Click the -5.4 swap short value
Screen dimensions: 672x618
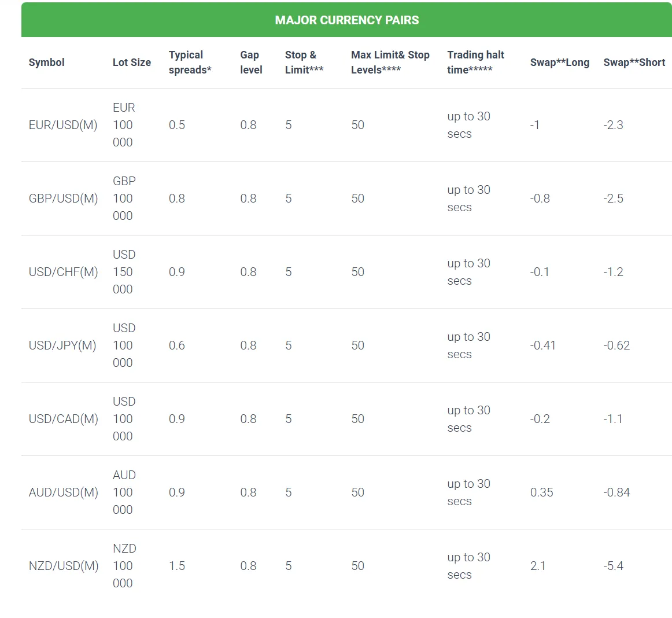pyautogui.click(x=613, y=566)
